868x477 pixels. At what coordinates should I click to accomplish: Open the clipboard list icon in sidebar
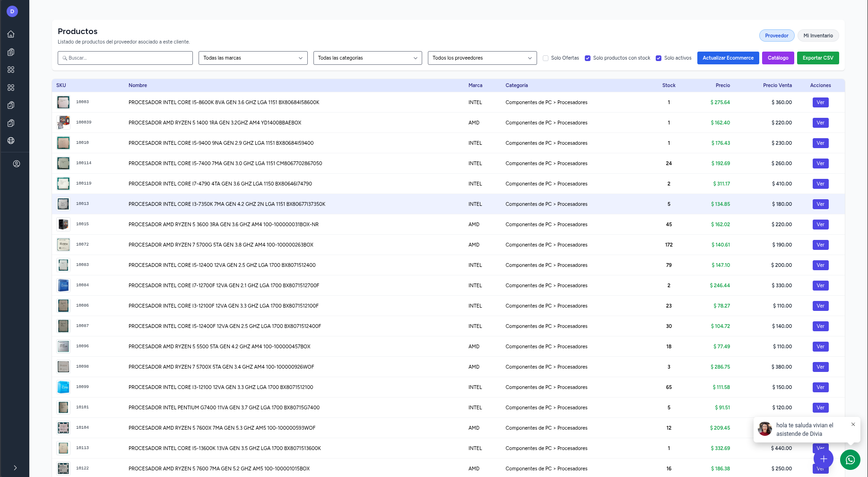pos(11,52)
